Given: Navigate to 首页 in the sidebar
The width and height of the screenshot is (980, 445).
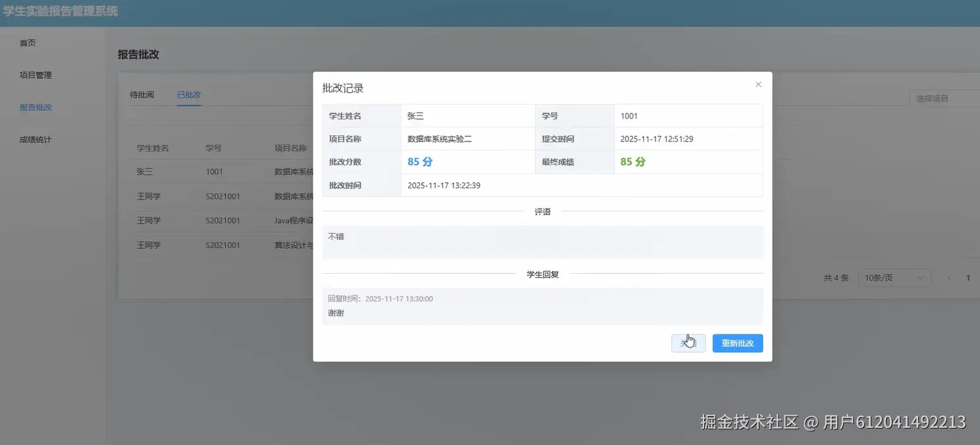Looking at the screenshot, I should pyautogui.click(x=28, y=42).
